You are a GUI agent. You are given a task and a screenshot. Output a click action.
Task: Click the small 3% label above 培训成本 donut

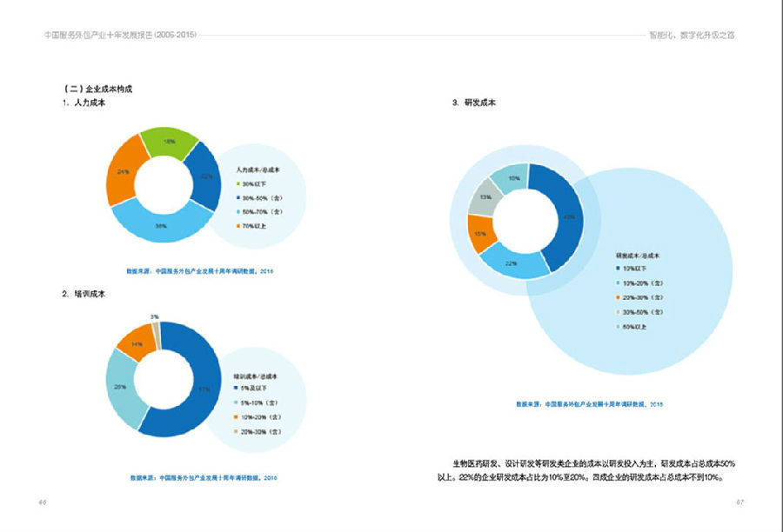pyautogui.click(x=155, y=316)
